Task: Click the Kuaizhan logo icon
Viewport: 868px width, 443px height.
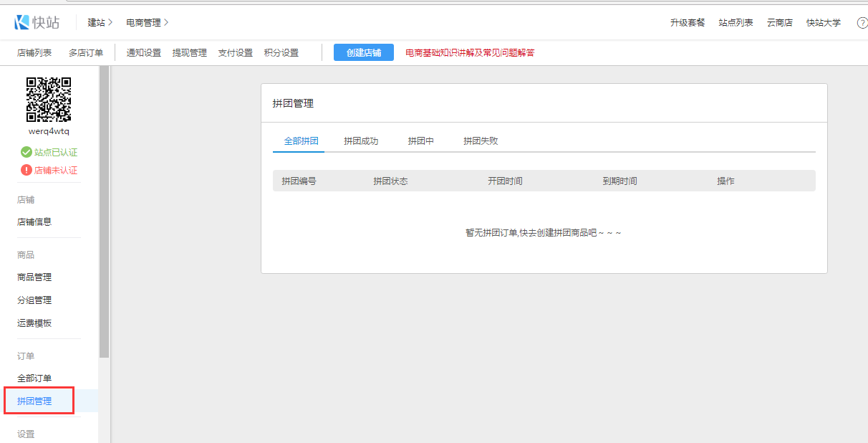Action: point(22,22)
